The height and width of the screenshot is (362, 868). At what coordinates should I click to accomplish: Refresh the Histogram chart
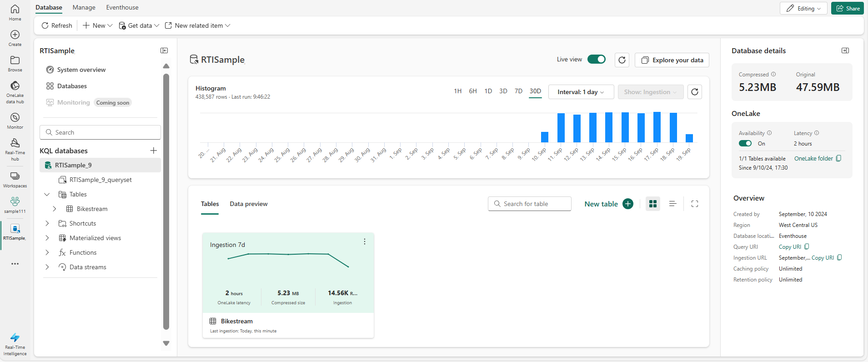point(695,92)
